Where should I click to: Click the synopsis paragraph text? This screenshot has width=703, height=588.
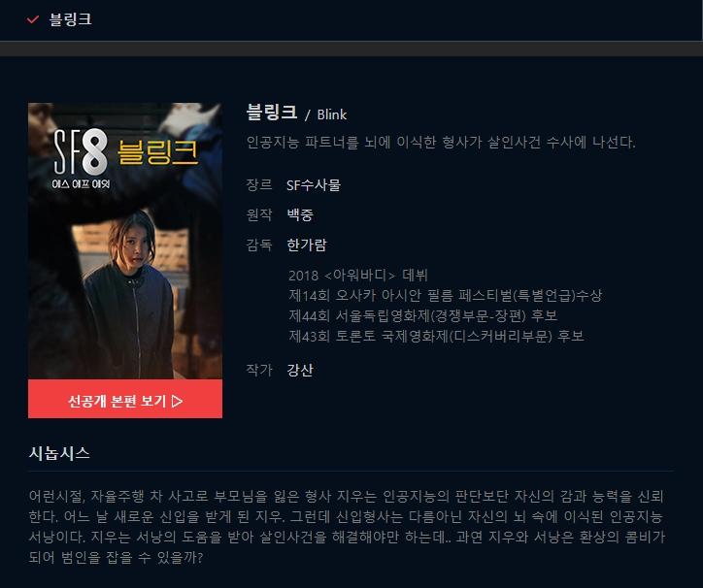tap(347, 527)
